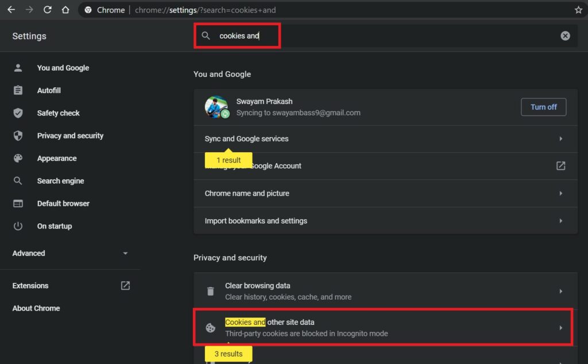This screenshot has width=588, height=364.
Task: Clear the settings search text
Action: [565, 36]
